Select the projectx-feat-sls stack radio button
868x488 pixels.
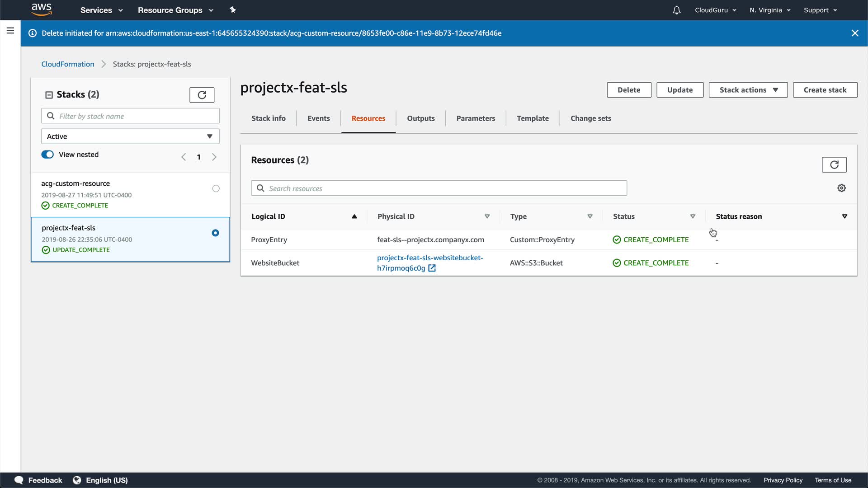click(215, 233)
